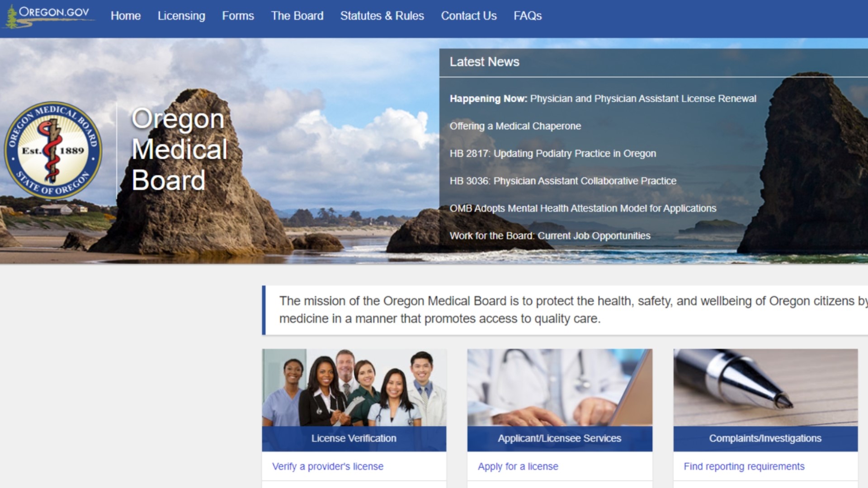868x488 pixels.
Task: Open Physician and Physician Assistant License Renewal
Action: (x=602, y=99)
